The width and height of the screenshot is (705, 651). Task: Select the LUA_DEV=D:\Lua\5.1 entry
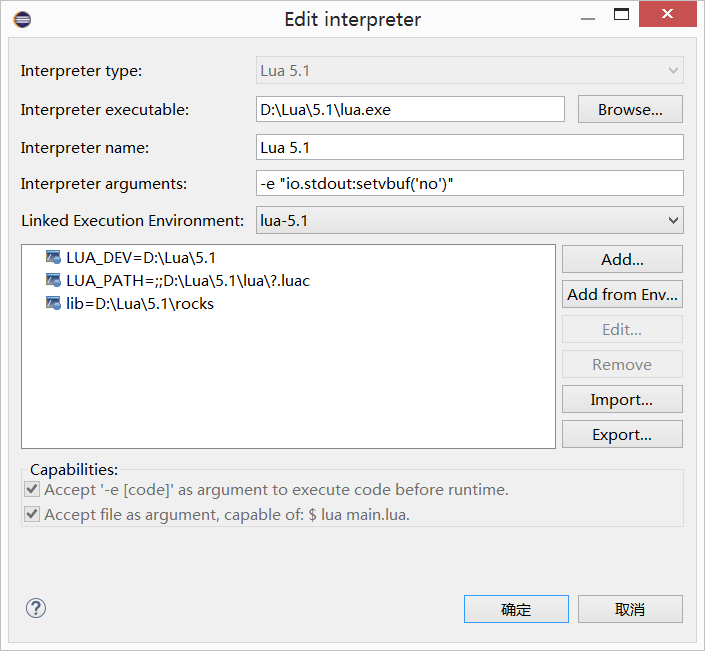click(141, 258)
